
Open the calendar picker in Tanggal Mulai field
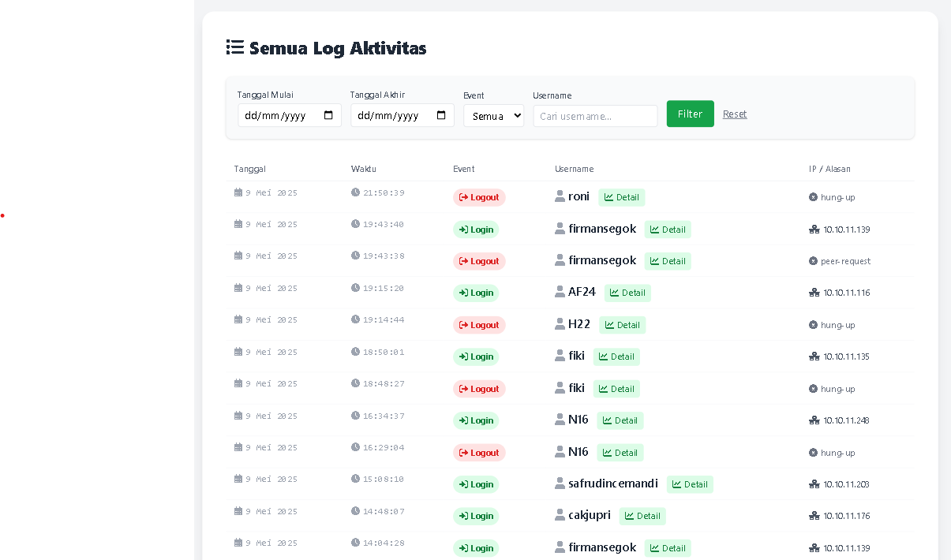329,115
